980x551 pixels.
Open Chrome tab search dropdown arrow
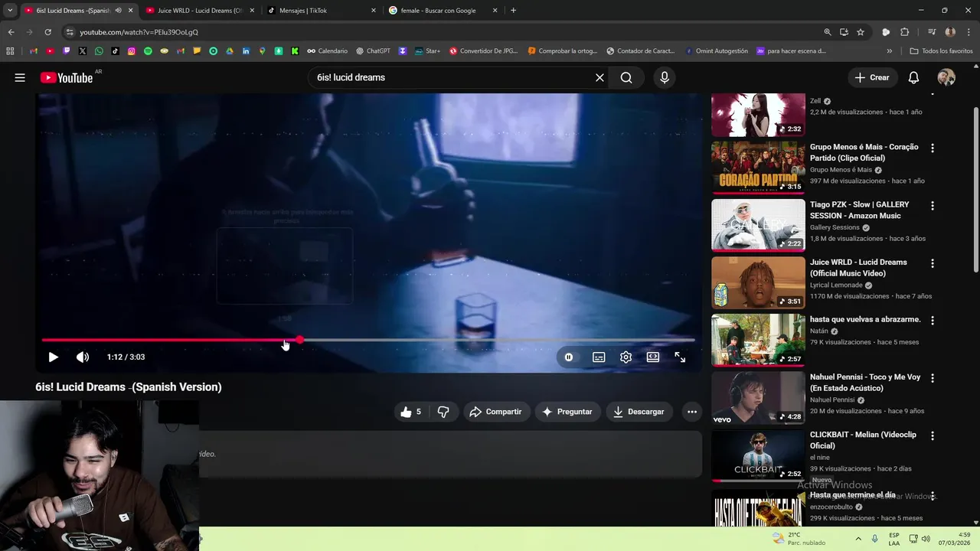10,11
